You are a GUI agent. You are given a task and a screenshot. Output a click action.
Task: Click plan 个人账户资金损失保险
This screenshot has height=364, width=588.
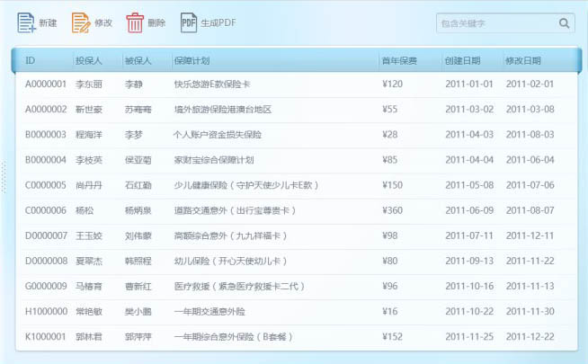click(217, 135)
